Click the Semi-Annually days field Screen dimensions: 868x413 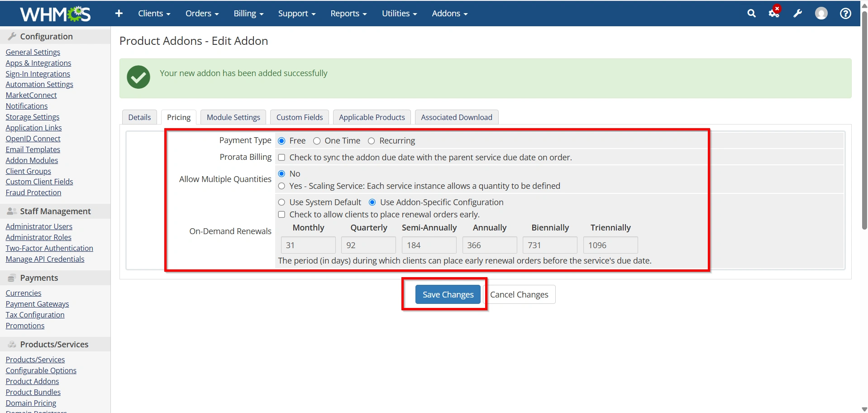tap(429, 245)
